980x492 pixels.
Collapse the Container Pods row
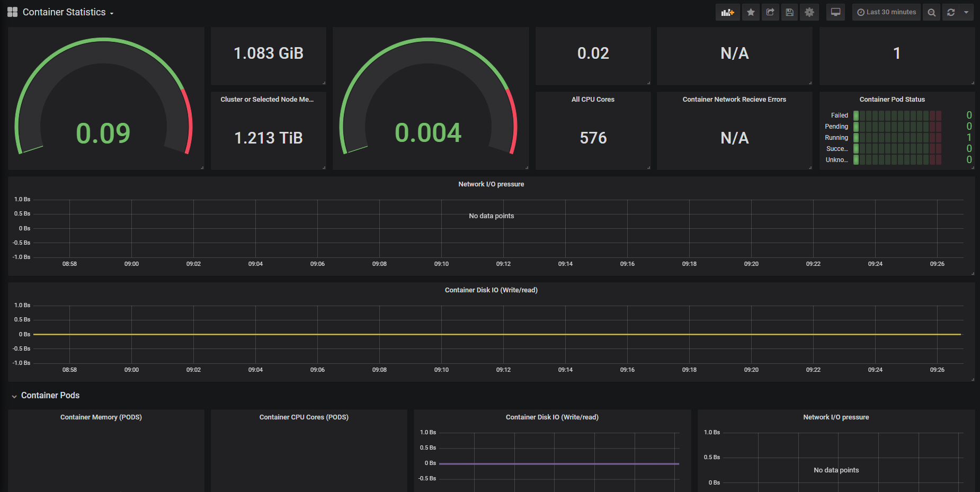pyautogui.click(x=46, y=396)
